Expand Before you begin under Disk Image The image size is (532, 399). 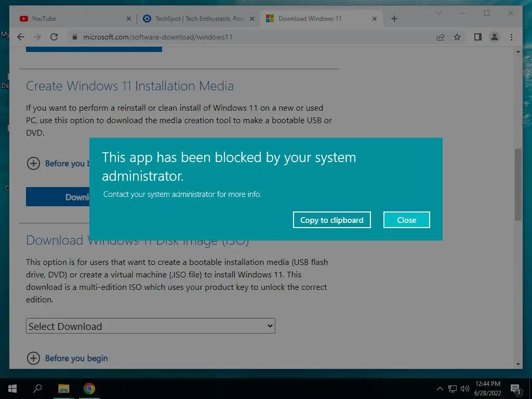[x=67, y=358]
